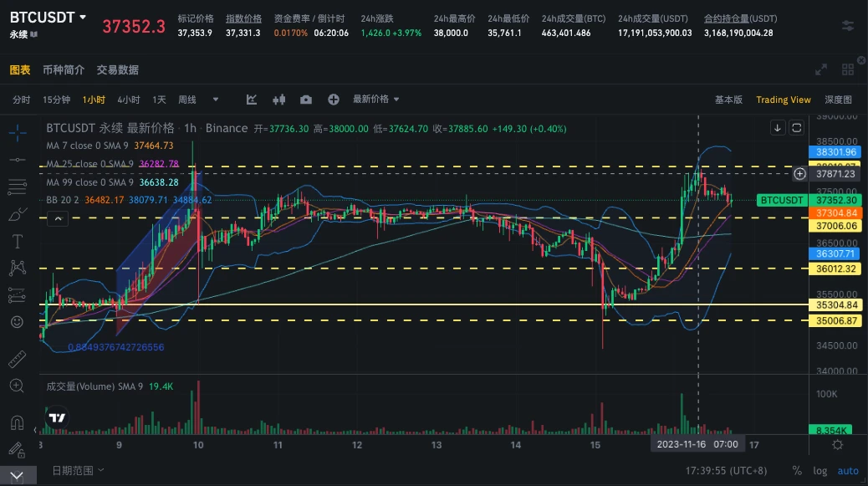Open the BTCUSDT symbol dropdown
The image size is (868, 486).
46,17
